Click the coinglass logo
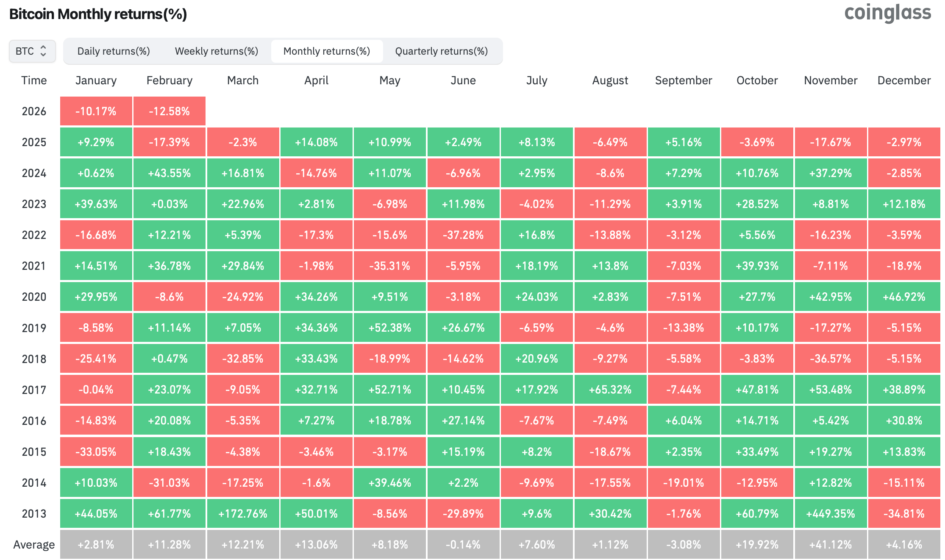Image resolution: width=945 pixels, height=560 pixels. [887, 13]
